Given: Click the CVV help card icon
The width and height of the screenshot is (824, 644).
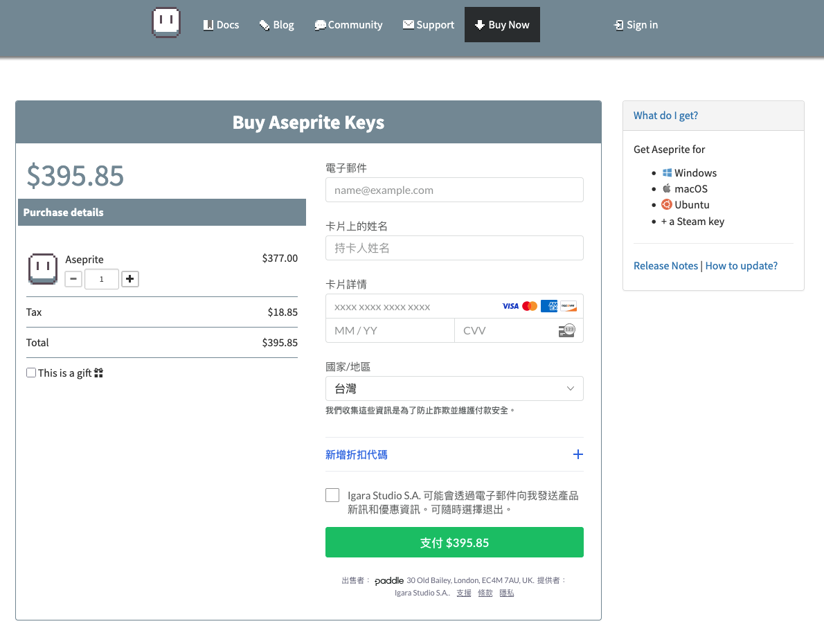Looking at the screenshot, I should point(566,331).
